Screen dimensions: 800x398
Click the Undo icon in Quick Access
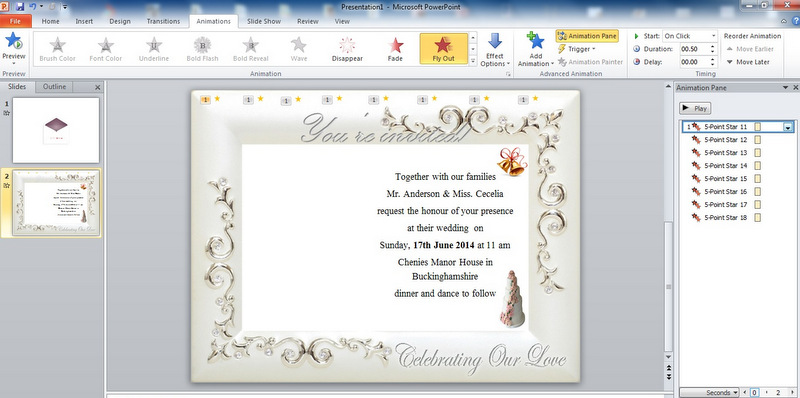[x=33, y=7]
